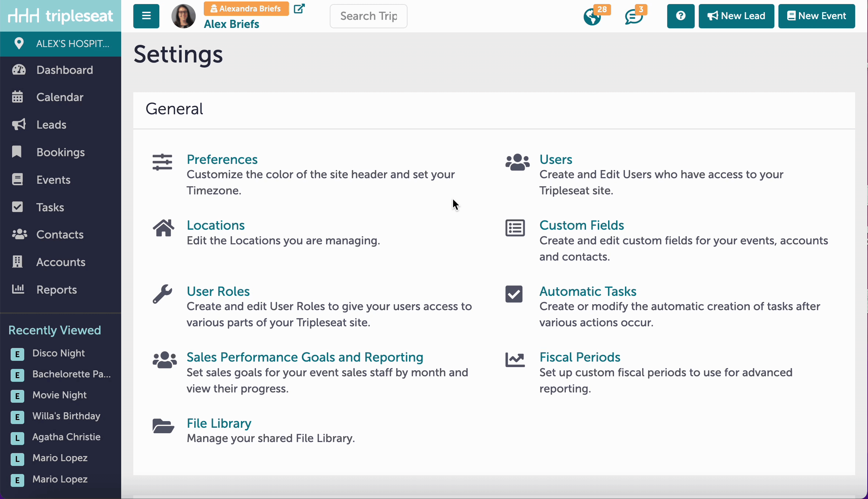Viewport: 868px width, 499px height.
Task: Click the New Lead button
Action: (x=736, y=16)
